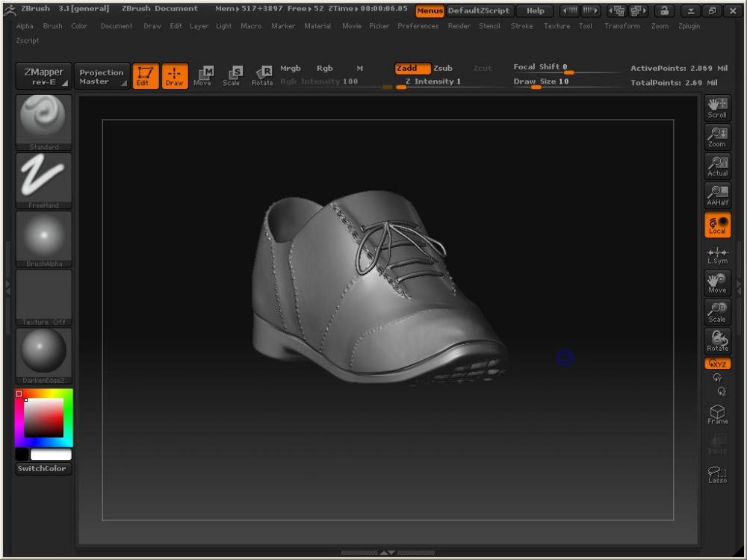Click the Actual size icon
Viewport: 747px width, 560px height.
coord(717,166)
